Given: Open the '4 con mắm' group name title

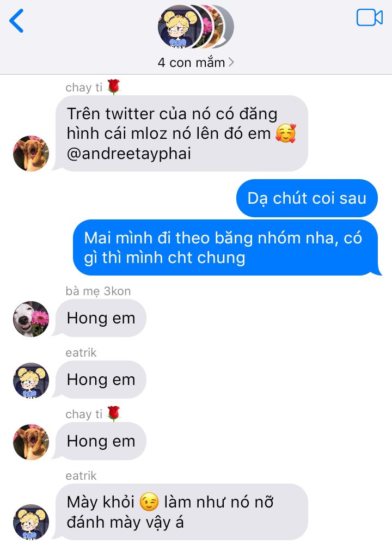Looking at the screenshot, I should coord(191,63).
